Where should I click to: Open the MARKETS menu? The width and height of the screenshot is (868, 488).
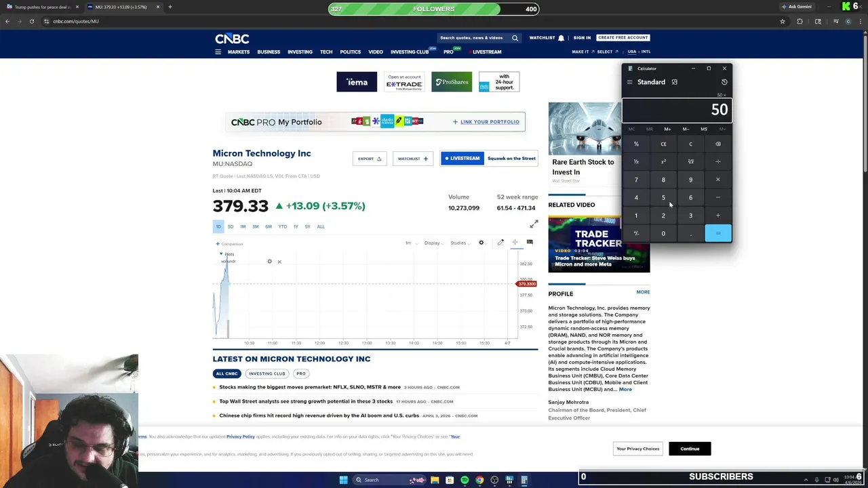click(239, 52)
